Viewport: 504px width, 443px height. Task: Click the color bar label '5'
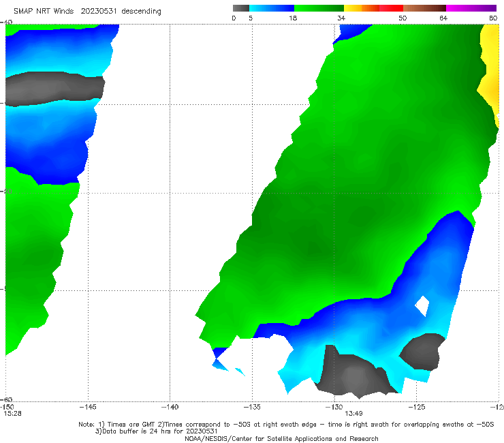tap(251, 18)
